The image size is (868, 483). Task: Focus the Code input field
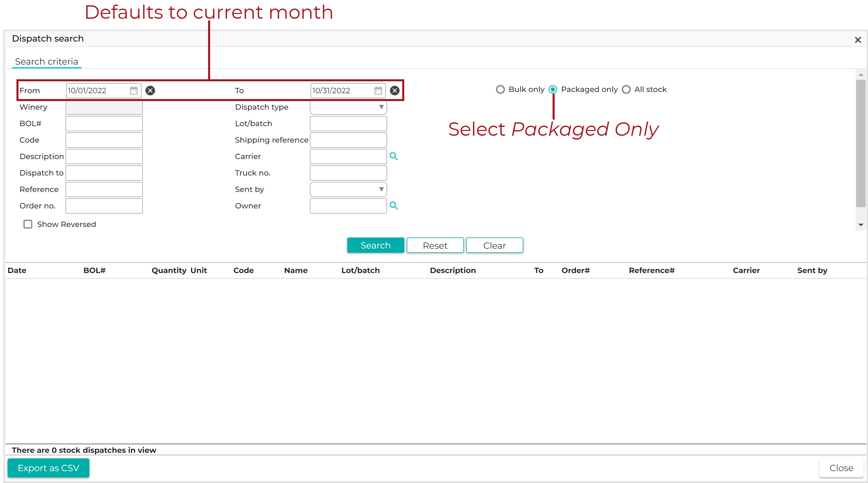(x=104, y=140)
